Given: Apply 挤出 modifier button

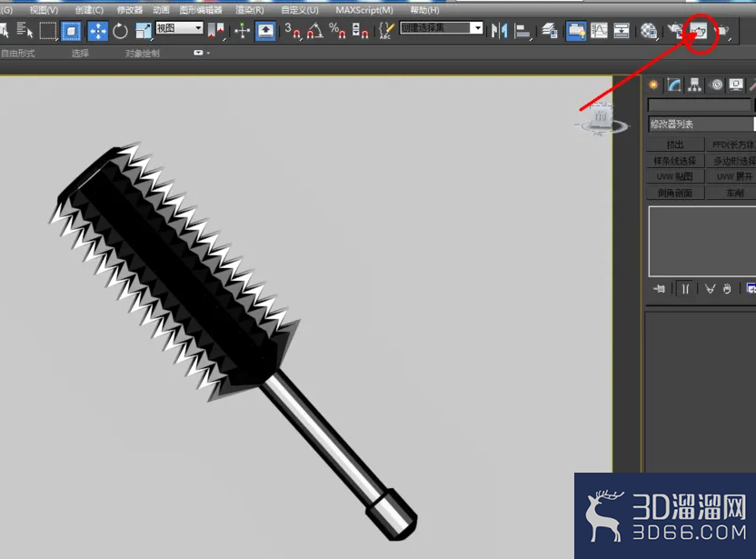Looking at the screenshot, I should tap(675, 145).
